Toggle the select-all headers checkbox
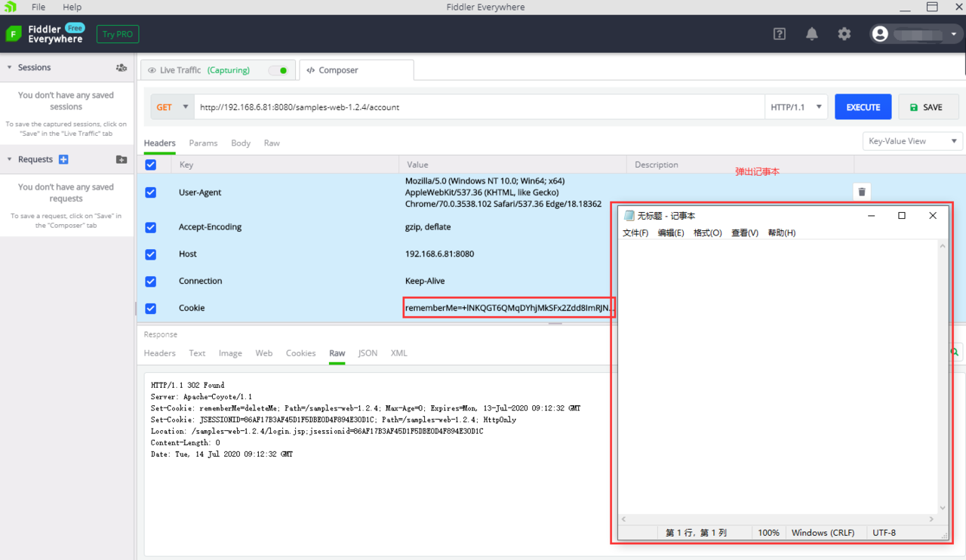 (x=151, y=165)
